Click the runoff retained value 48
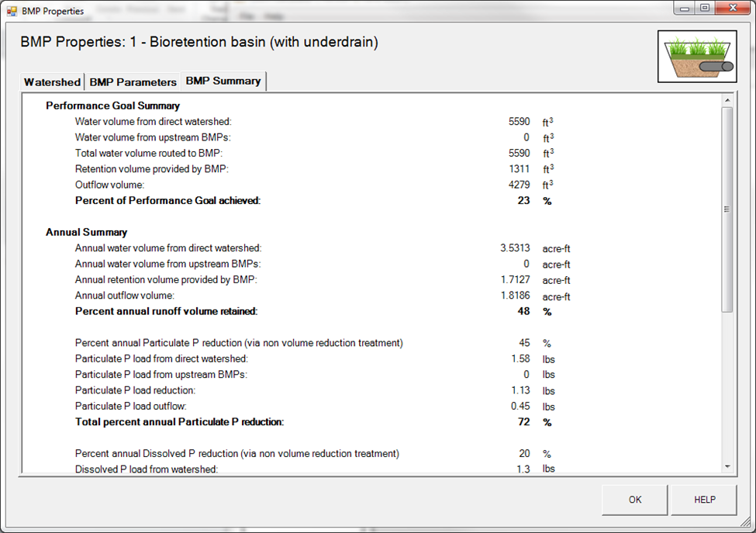Viewport: 756px width, 533px height. point(523,311)
